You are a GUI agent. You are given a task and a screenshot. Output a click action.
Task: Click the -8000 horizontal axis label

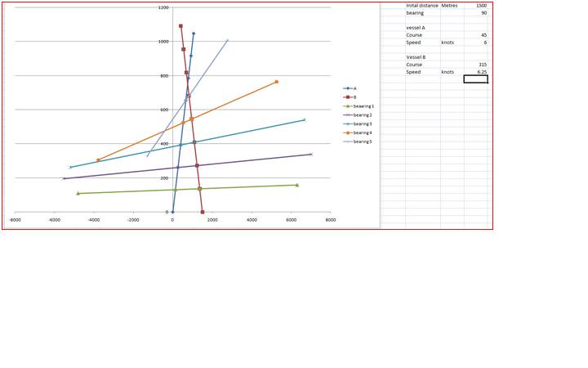[x=15, y=219]
